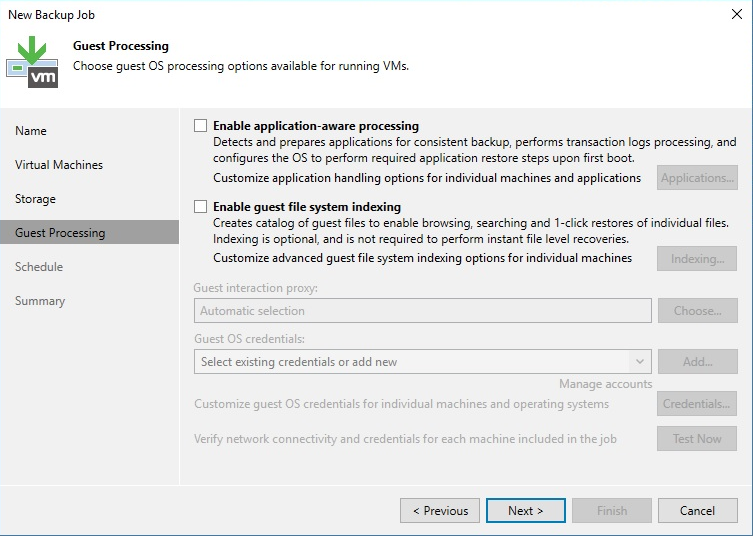Enable application-aware processing checkbox
Viewport: 753px width, 536px height.
(200, 126)
